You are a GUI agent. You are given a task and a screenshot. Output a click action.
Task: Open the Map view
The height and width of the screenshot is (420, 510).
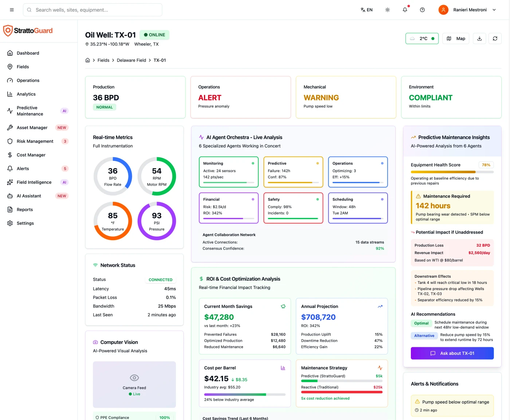(x=456, y=38)
